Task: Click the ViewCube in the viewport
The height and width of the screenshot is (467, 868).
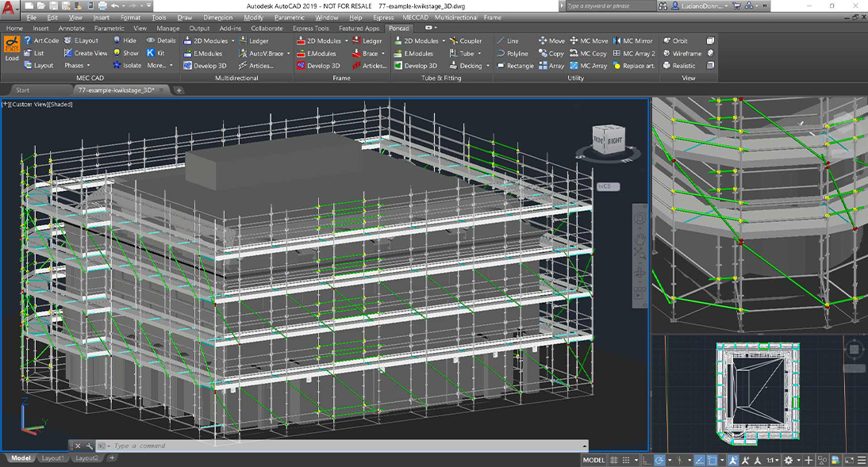Action: click(x=608, y=141)
